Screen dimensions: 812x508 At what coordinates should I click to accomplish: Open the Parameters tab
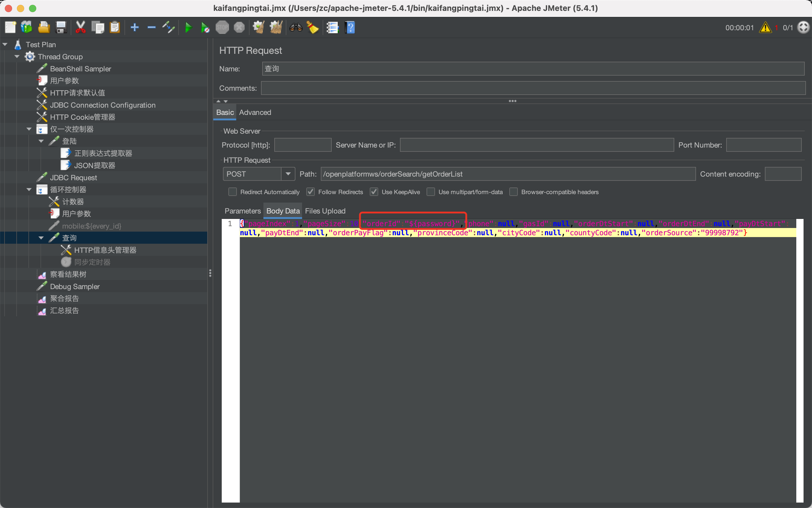243,211
